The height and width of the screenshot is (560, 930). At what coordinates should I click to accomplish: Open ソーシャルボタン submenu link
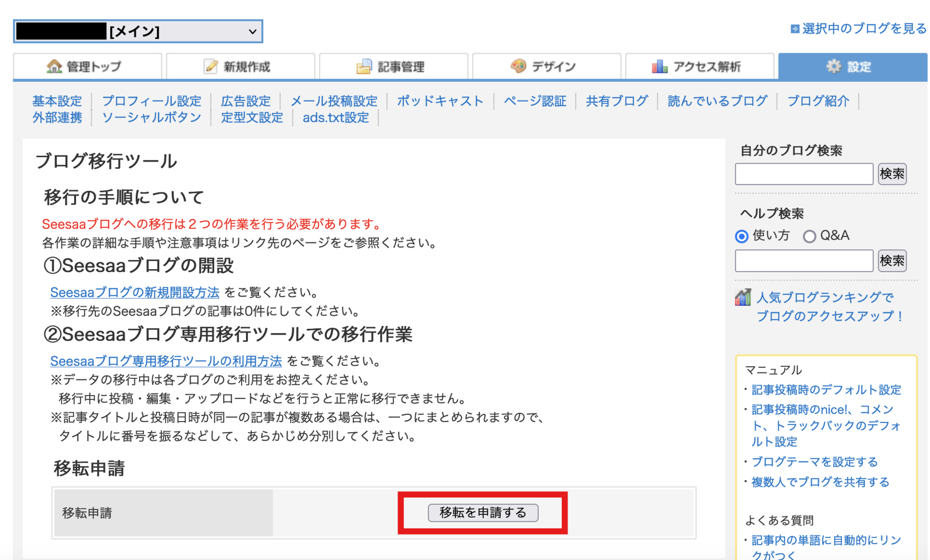coord(151,118)
